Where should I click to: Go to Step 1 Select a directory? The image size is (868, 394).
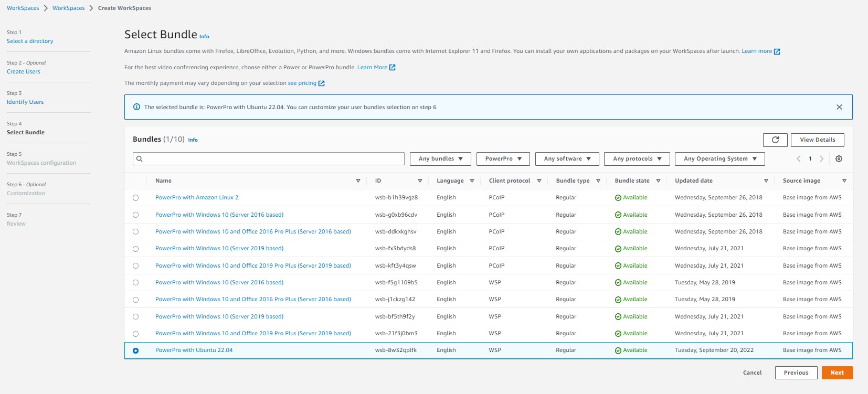pos(30,41)
